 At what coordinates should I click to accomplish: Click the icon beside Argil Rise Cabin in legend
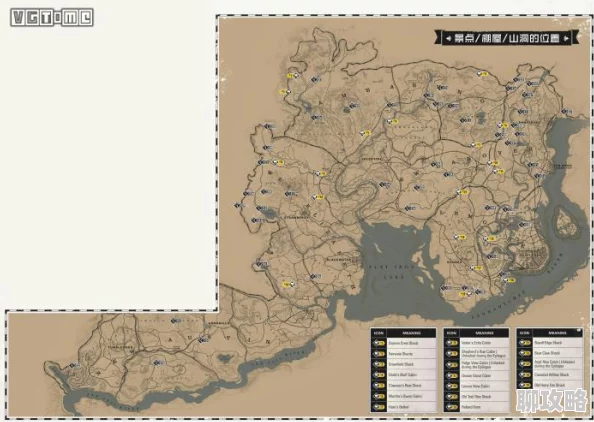click(525, 364)
